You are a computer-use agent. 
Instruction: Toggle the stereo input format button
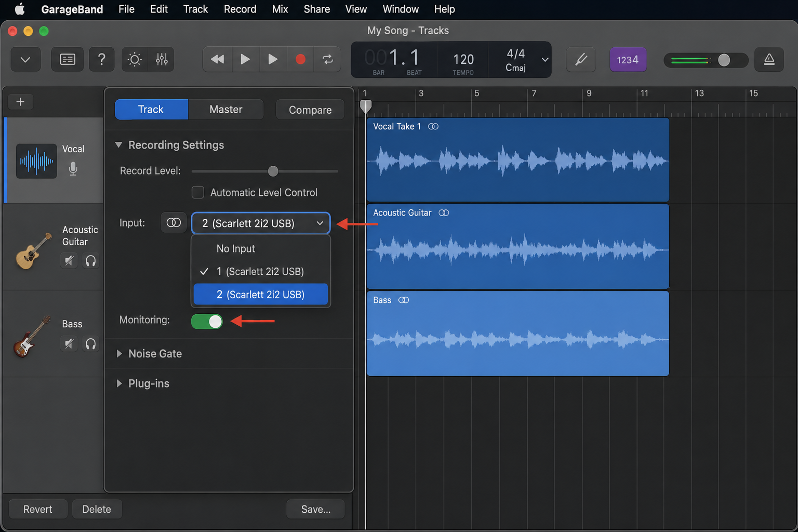[x=174, y=222]
